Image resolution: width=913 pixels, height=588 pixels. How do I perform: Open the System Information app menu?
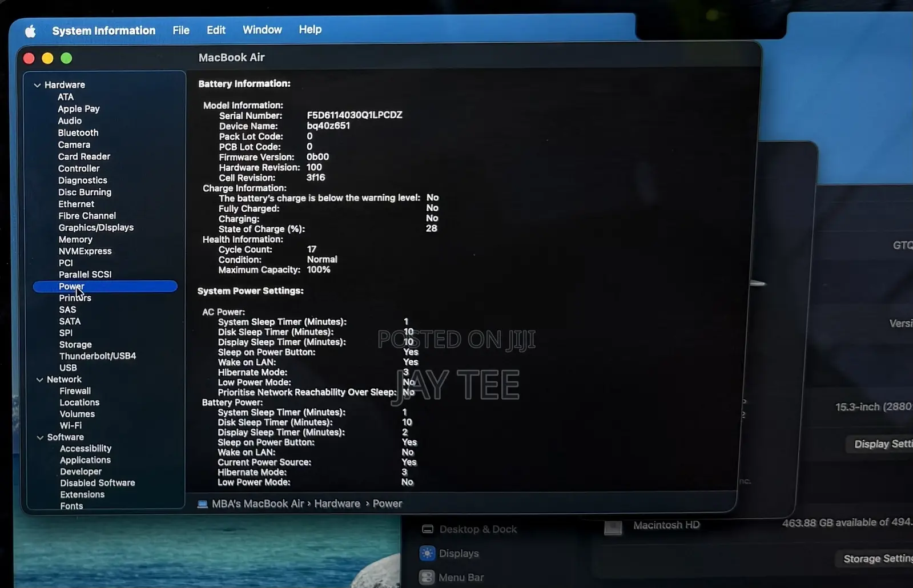tap(104, 31)
